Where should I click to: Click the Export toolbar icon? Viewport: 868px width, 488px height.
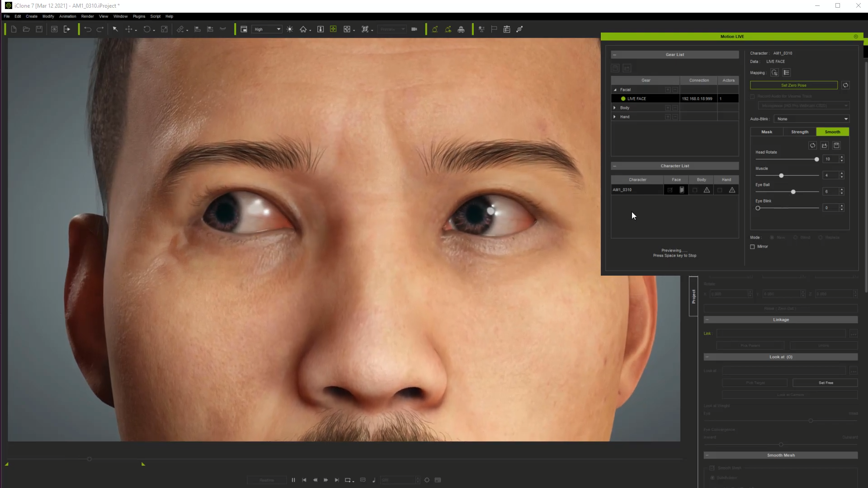tap(67, 29)
